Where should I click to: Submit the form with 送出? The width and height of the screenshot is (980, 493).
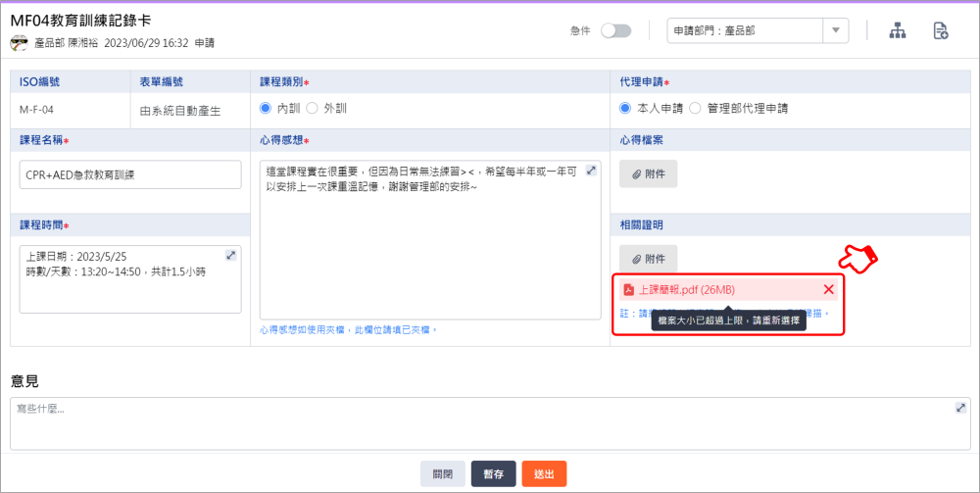tap(544, 474)
